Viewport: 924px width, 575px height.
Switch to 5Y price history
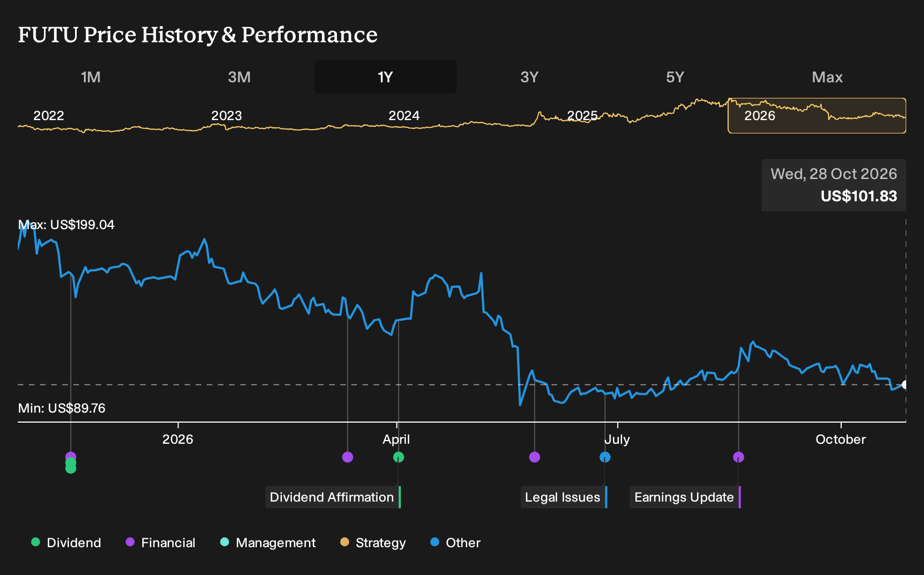(675, 77)
